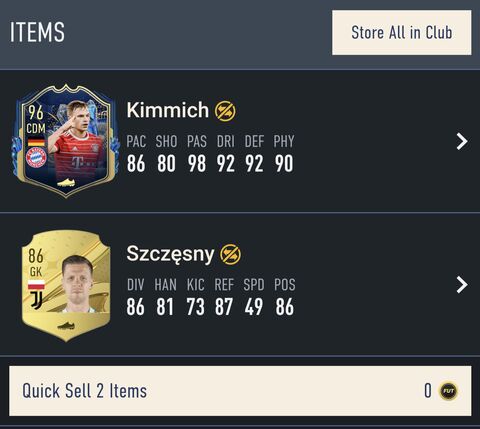Click the German flag on Kimmich card
Image resolution: width=480 pixels, height=429 pixels.
point(36,142)
